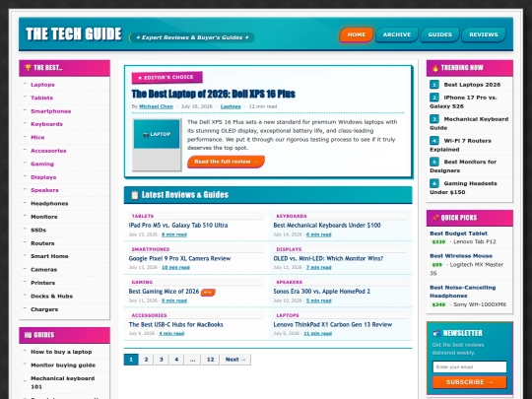Screen dimensions: 532x399
Task: Click the '11 min read' link under ThinkPad review
Action: click(x=317, y=334)
